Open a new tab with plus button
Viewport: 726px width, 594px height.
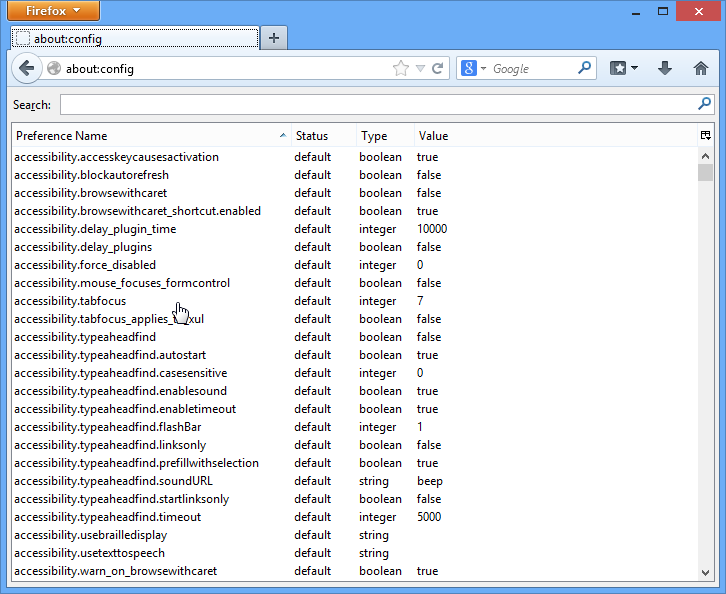click(x=274, y=38)
